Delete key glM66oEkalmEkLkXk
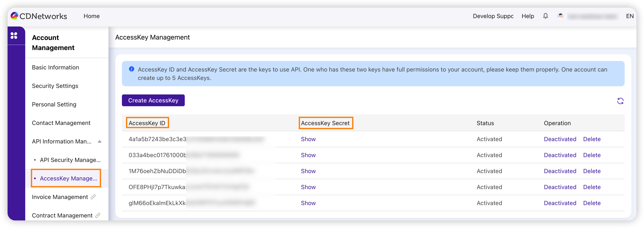Viewport: 644px width, 228px height. pos(592,203)
